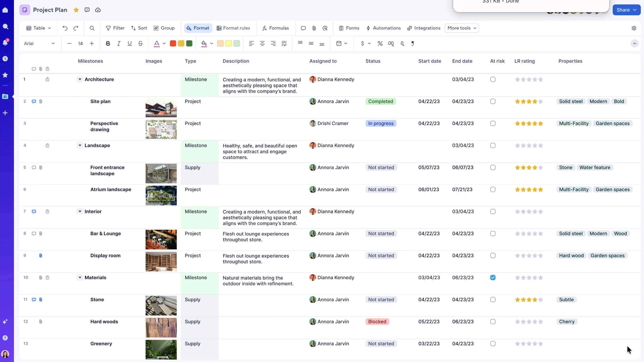
Task: Apply strikethrough formatting
Action: (x=141, y=43)
